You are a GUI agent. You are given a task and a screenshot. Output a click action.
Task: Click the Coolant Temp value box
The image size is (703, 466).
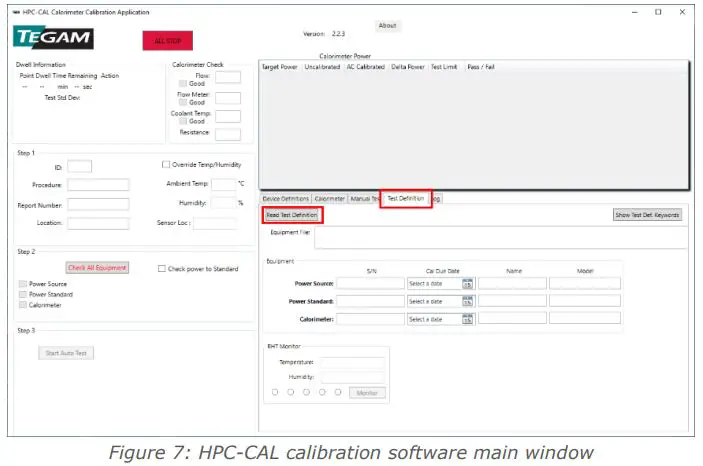pos(228,117)
